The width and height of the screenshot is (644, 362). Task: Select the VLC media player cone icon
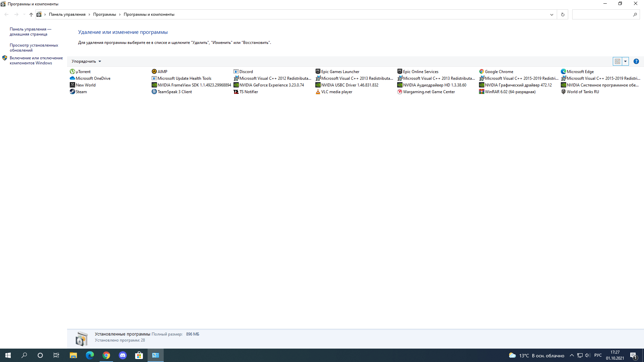click(x=318, y=92)
